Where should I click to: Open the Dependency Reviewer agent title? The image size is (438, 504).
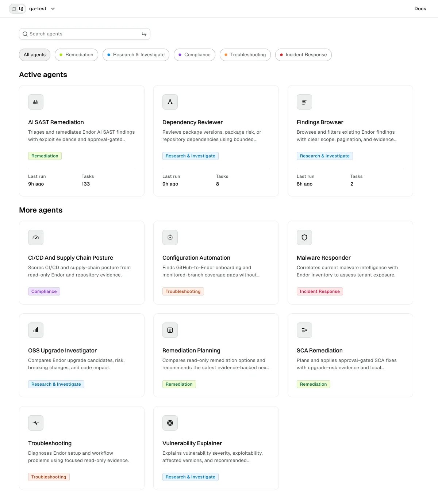coord(192,122)
